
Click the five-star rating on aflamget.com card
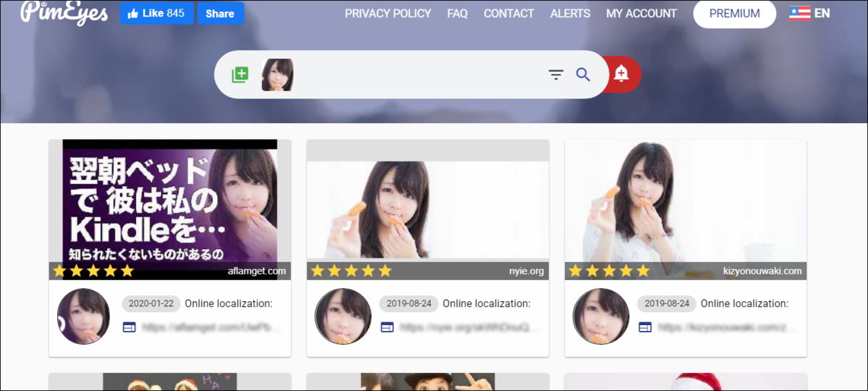pos(93,271)
